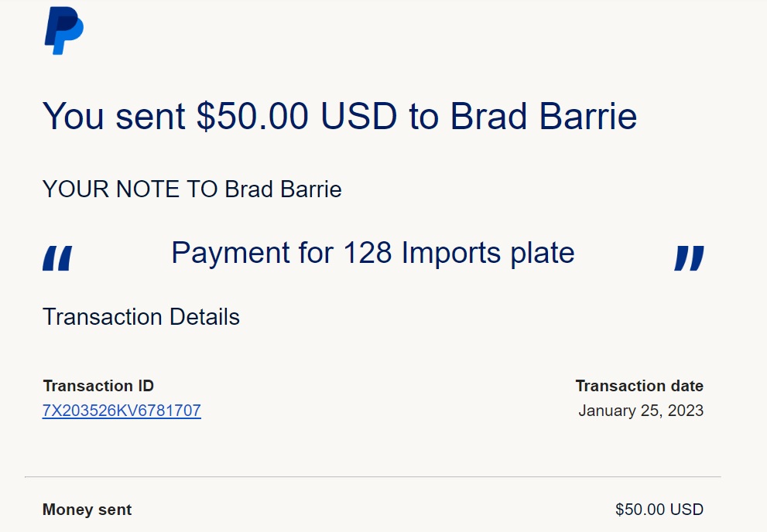Click "Brad Barrie" in the note label line
767x532 pixels.
click(283, 189)
